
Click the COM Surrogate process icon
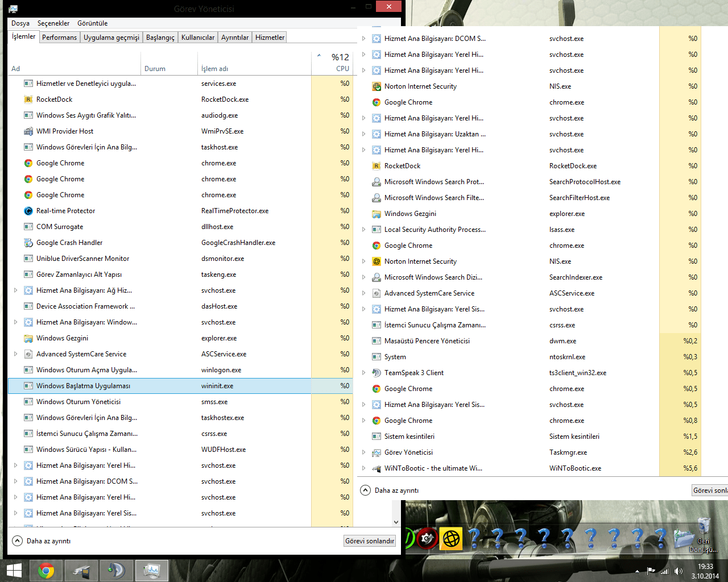point(28,227)
